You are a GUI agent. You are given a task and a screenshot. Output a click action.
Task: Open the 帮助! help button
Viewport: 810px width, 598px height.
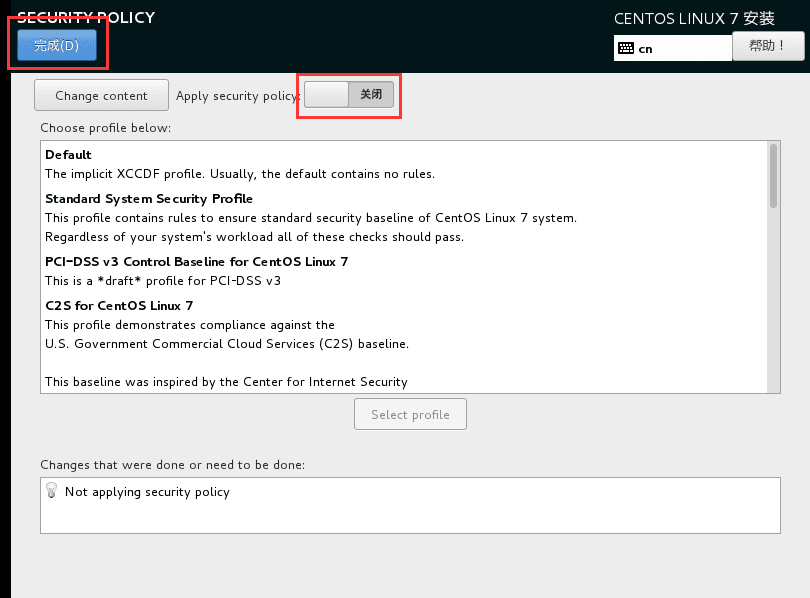click(768, 46)
